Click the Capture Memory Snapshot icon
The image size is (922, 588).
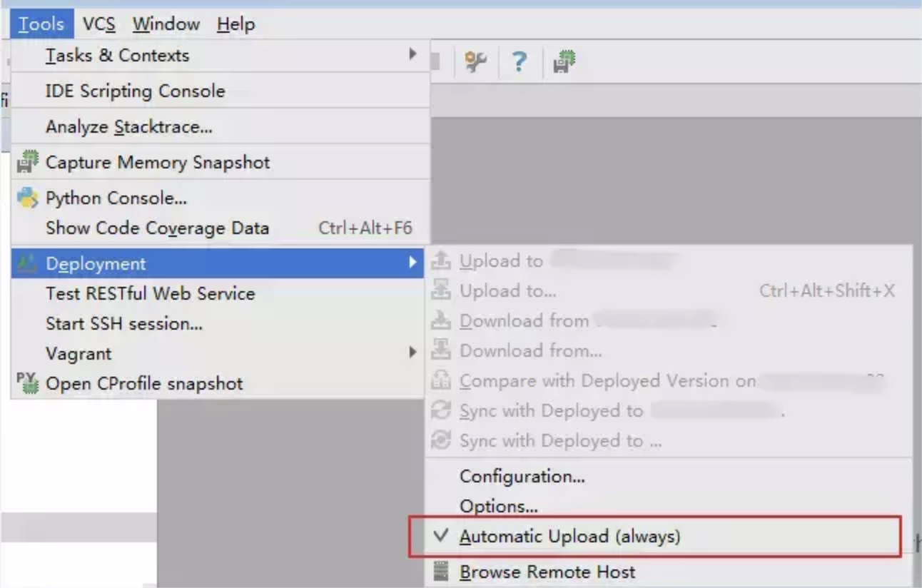point(28,162)
